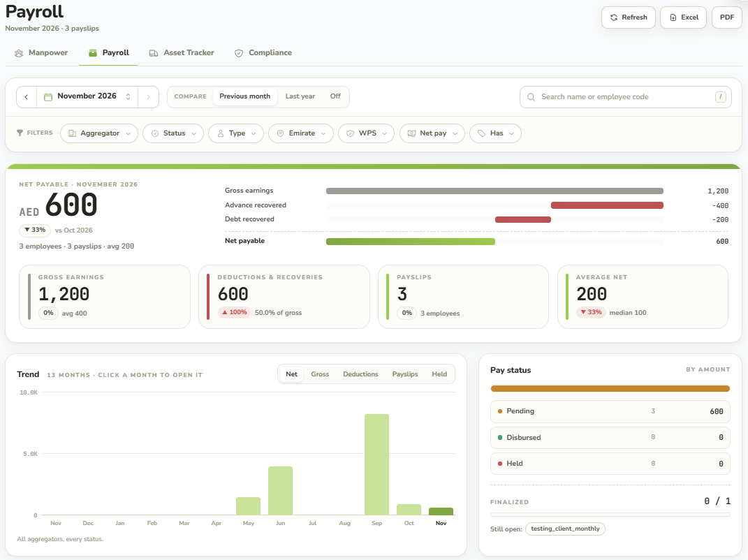Switch to the Manpower tab
This screenshot has width=748, height=560.
point(41,53)
